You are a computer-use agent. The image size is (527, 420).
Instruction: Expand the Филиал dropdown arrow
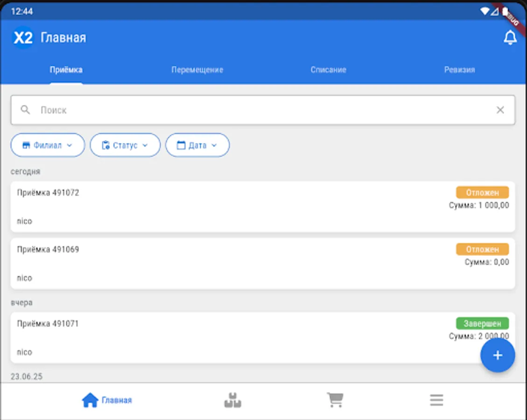(70, 145)
